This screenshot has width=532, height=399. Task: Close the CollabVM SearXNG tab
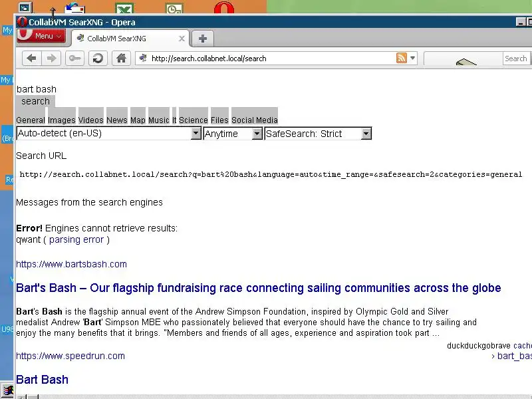click(182, 39)
